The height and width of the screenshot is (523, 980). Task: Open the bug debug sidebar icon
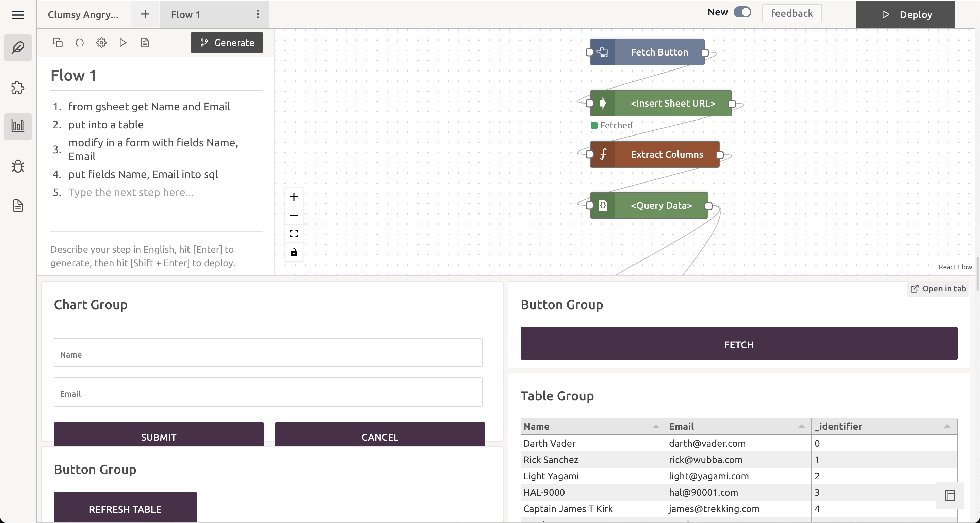18,166
